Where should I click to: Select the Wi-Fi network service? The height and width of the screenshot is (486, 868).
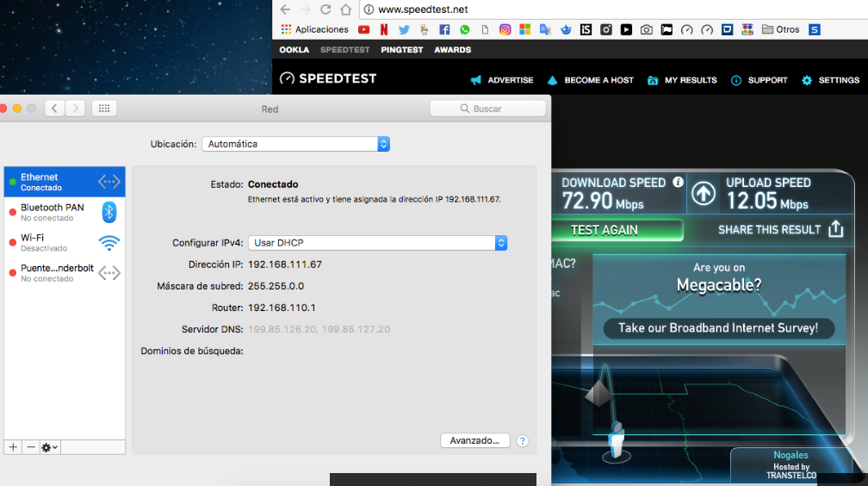[65, 243]
